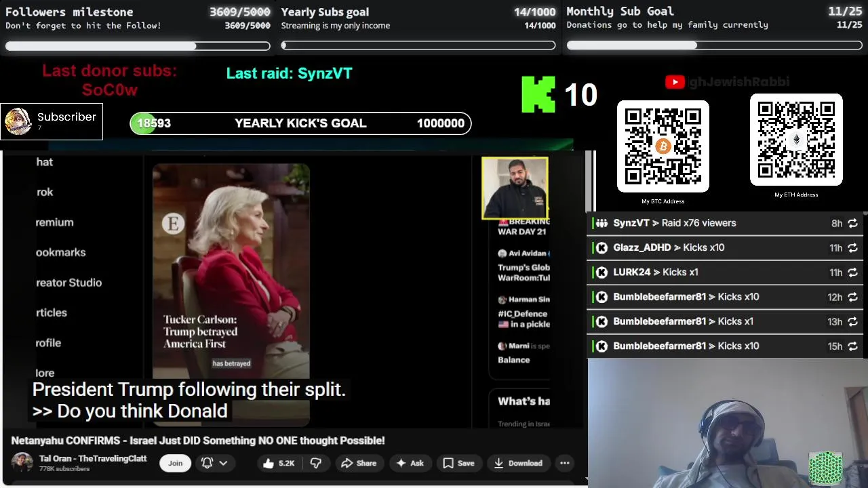Click the Marni Balance item
Screen dimensions: 868x488
pos(523,353)
